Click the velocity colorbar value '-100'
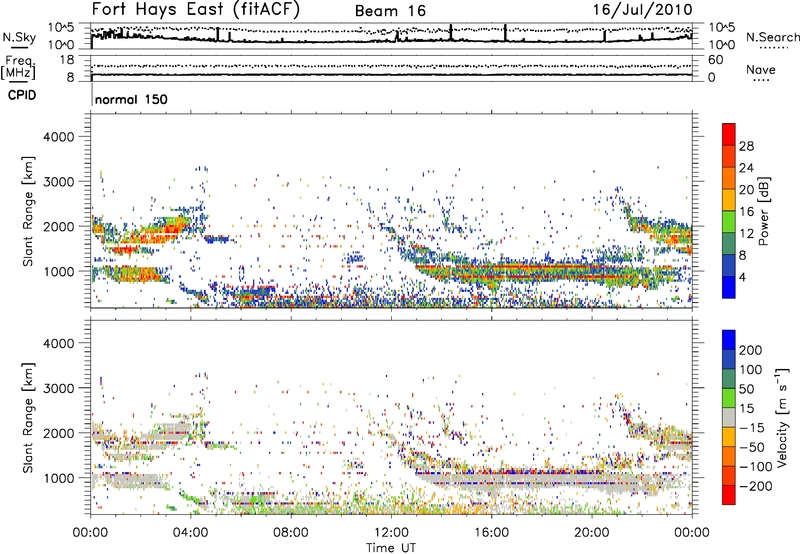Viewport: 800px width, 554px height. pyautogui.click(x=756, y=467)
